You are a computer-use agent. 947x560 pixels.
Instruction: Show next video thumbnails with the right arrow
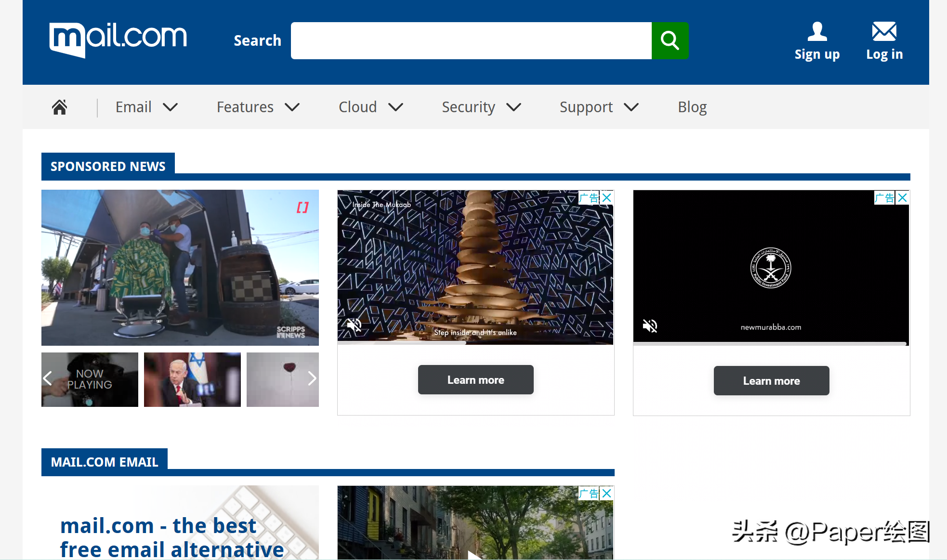point(312,378)
